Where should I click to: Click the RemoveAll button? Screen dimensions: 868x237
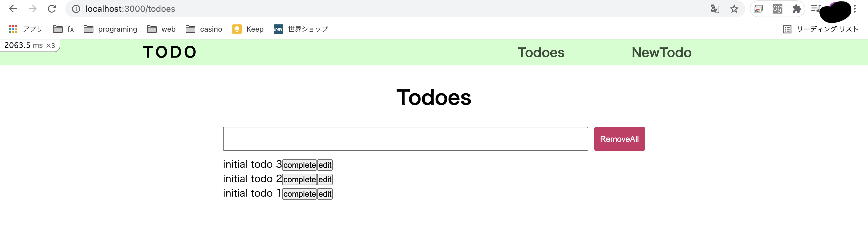tap(619, 138)
